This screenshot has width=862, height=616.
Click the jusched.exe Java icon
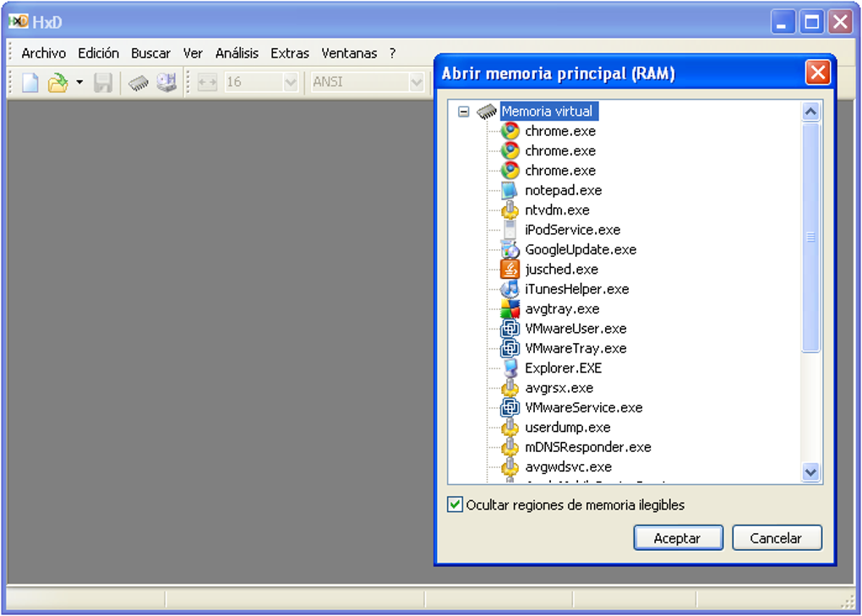coord(510,270)
